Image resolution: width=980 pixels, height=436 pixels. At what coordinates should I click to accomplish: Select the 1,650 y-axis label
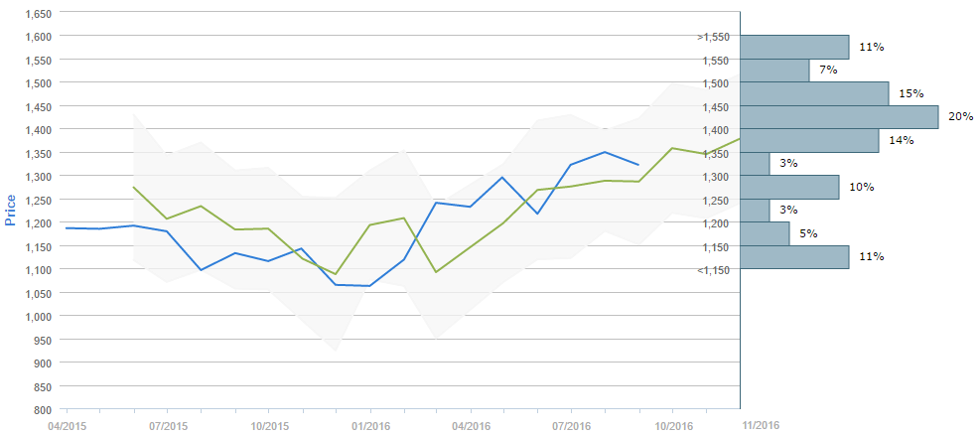pos(39,14)
